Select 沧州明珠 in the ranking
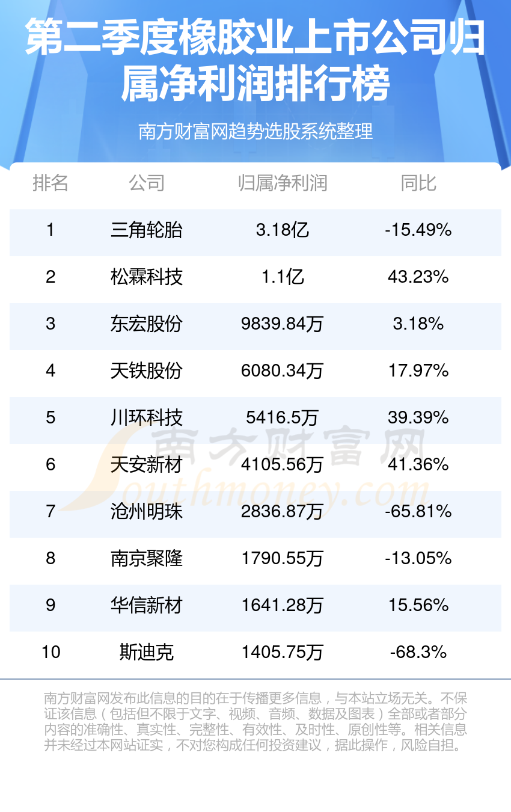Viewport: 511px width, 812px height. [x=146, y=511]
